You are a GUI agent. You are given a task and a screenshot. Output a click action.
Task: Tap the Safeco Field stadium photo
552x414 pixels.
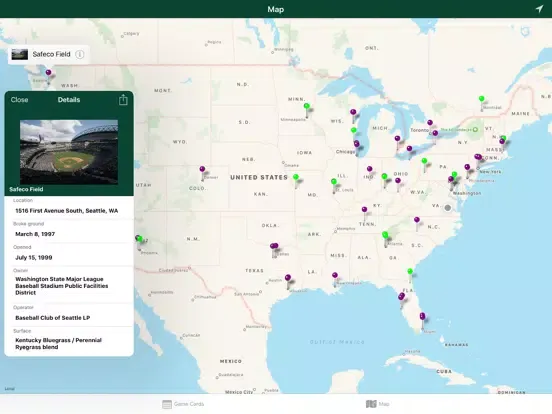[69, 152]
